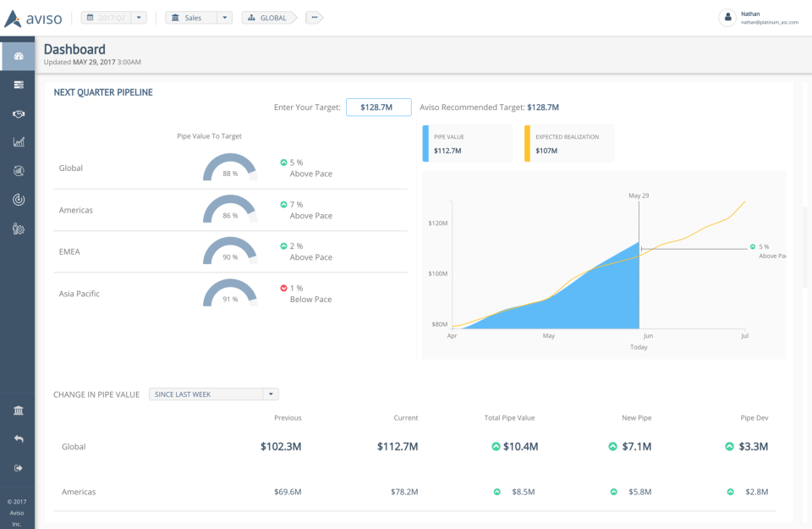Click the GLOBAL hierarchy breadcrumb
The width and height of the screenshot is (812, 529).
269,18
